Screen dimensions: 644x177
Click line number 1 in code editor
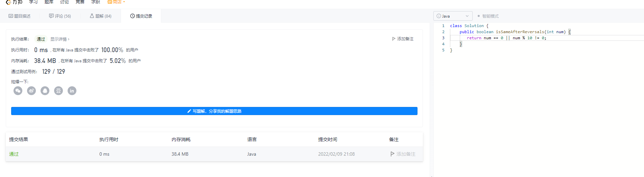point(443,26)
